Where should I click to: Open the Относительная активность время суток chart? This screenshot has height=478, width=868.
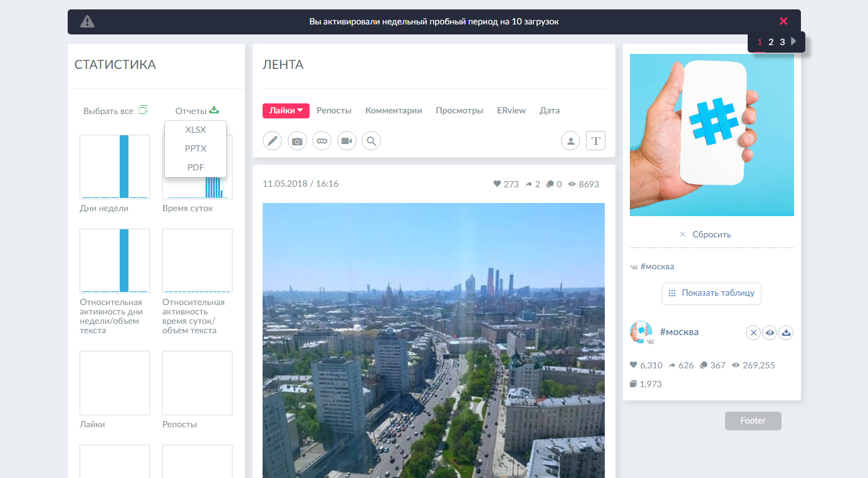coord(197,261)
